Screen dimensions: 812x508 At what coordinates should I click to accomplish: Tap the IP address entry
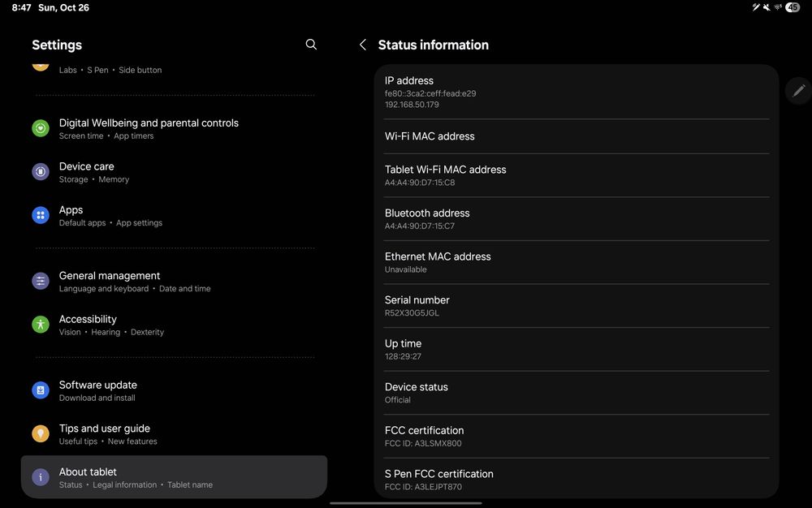(576, 92)
